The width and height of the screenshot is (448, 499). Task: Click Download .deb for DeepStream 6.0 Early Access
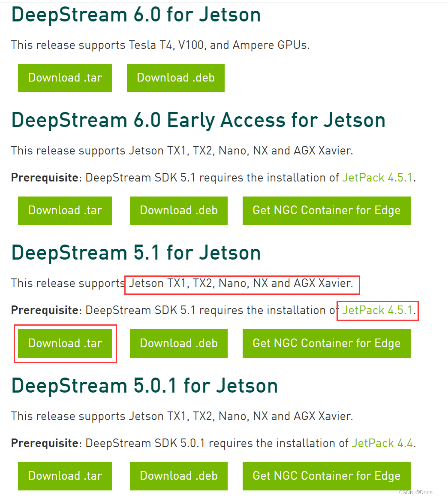tap(178, 210)
